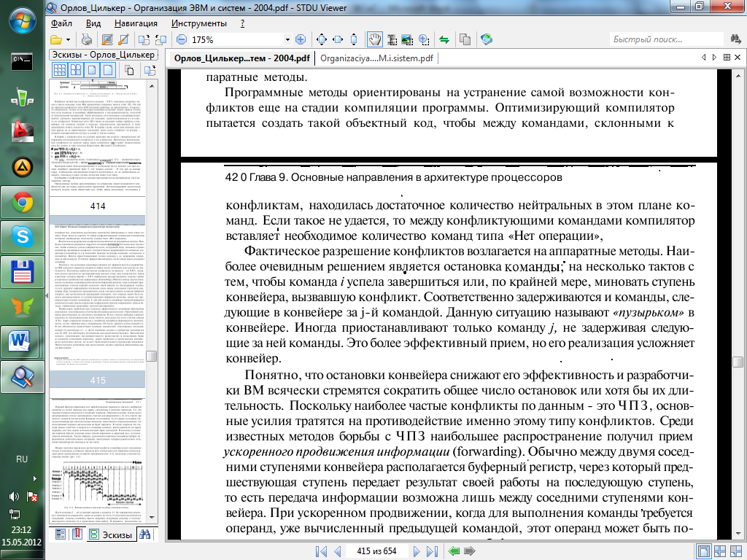Open a file with the folder icon
This screenshot has width=747, height=560.
click(56, 39)
